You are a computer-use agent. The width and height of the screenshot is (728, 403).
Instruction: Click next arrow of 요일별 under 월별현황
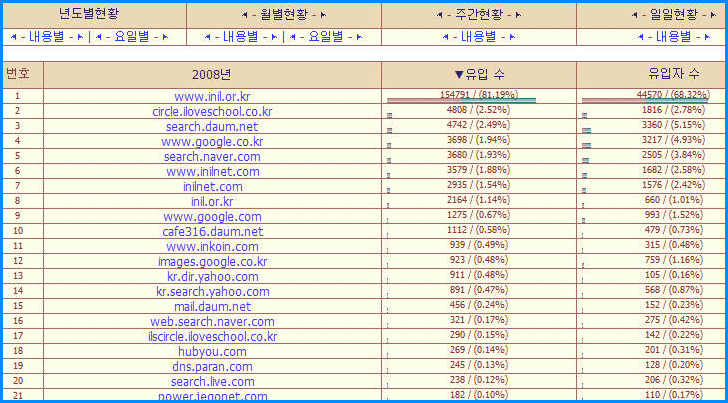click(x=359, y=37)
